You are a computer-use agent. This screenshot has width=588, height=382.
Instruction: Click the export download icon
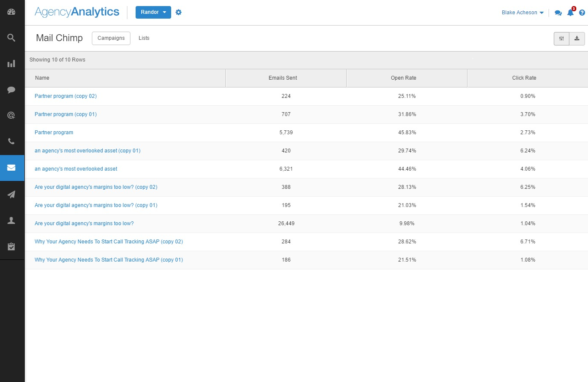577,39
